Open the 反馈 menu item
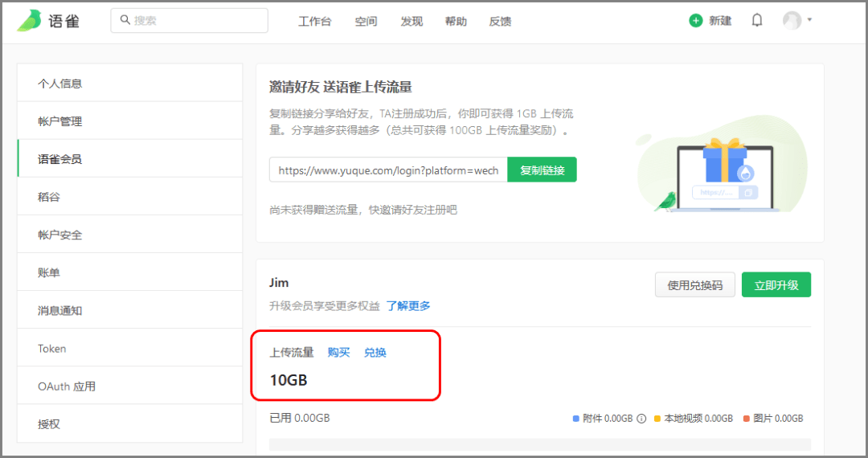Screen dimensions: 868x458 pyautogui.click(x=500, y=21)
